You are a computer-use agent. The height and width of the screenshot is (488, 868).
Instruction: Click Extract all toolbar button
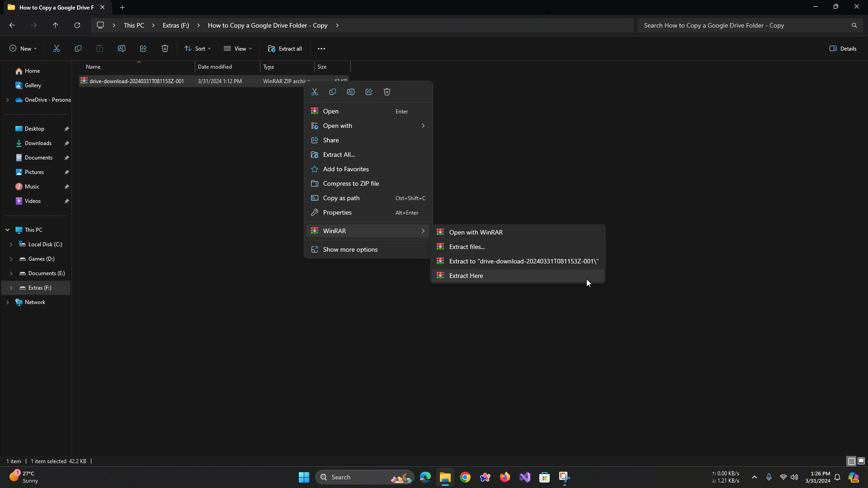point(285,49)
